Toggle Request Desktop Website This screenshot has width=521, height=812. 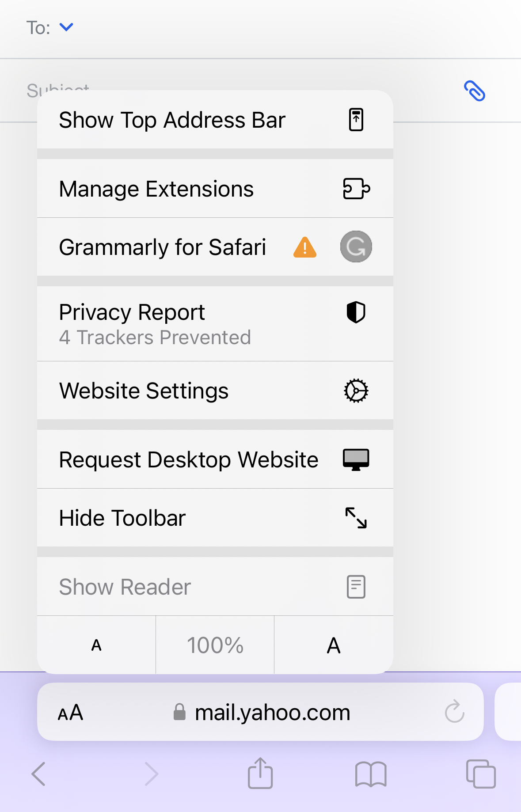pos(215,459)
